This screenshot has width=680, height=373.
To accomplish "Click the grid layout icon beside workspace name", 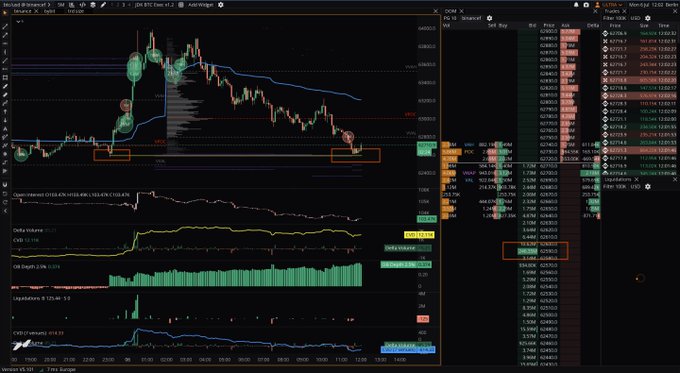I will (x=181, y=4).
